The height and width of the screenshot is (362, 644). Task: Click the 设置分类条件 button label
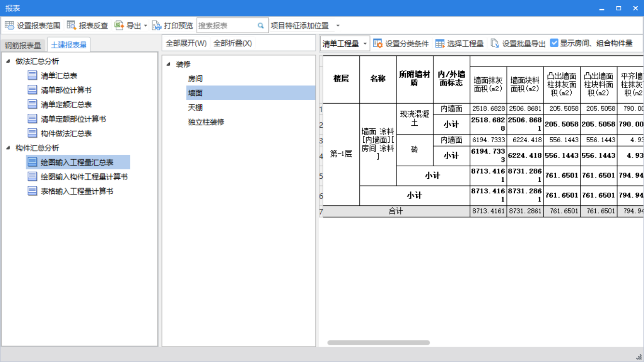tap(407, 44)
